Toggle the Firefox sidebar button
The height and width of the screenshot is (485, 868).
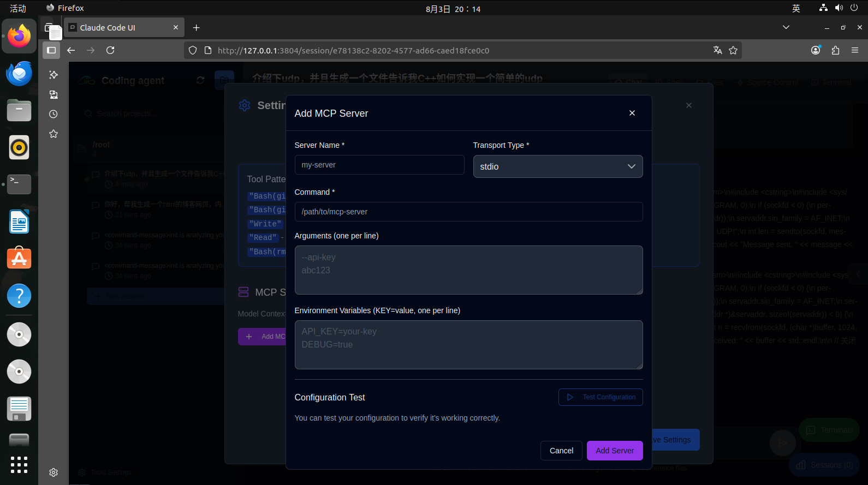pos(51,50)
